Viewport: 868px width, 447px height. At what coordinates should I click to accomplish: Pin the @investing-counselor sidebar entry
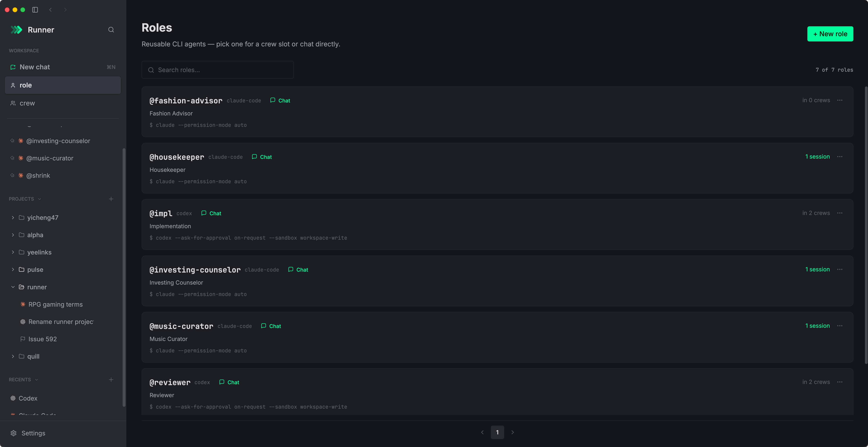pyautogui.click(x=12, y=141)
